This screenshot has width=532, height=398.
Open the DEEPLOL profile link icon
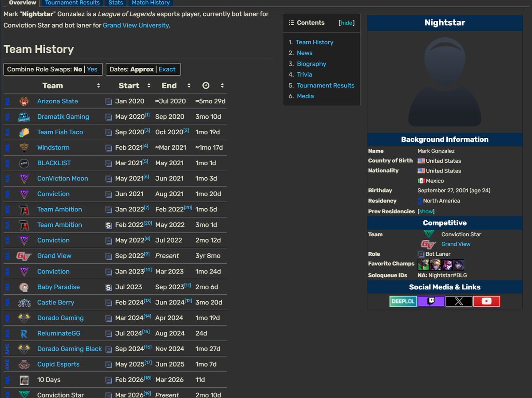(403, 301)
